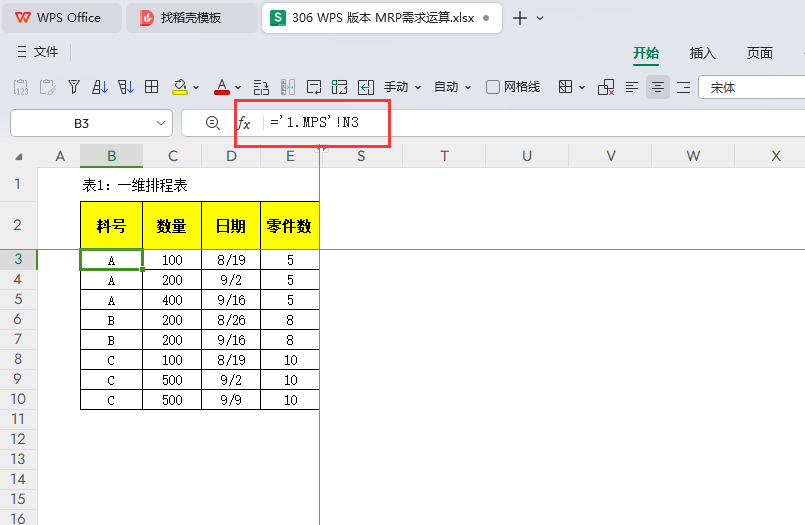Switch to the 插入 ribbon tab
The width and height of the screenshot is (805, 525).
pos(702,53)
